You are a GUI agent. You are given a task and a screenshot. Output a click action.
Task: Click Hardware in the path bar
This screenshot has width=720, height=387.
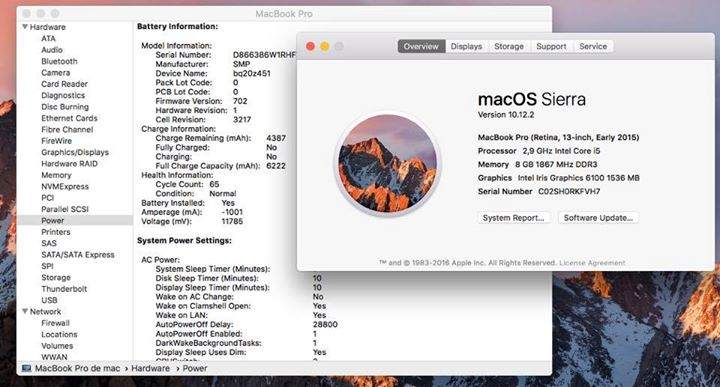point(150,368)
